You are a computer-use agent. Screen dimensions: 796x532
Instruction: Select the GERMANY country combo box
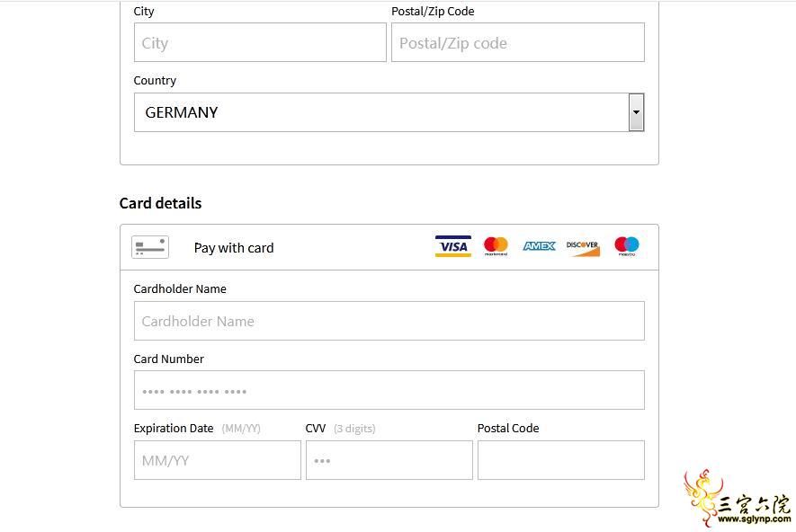389,112
